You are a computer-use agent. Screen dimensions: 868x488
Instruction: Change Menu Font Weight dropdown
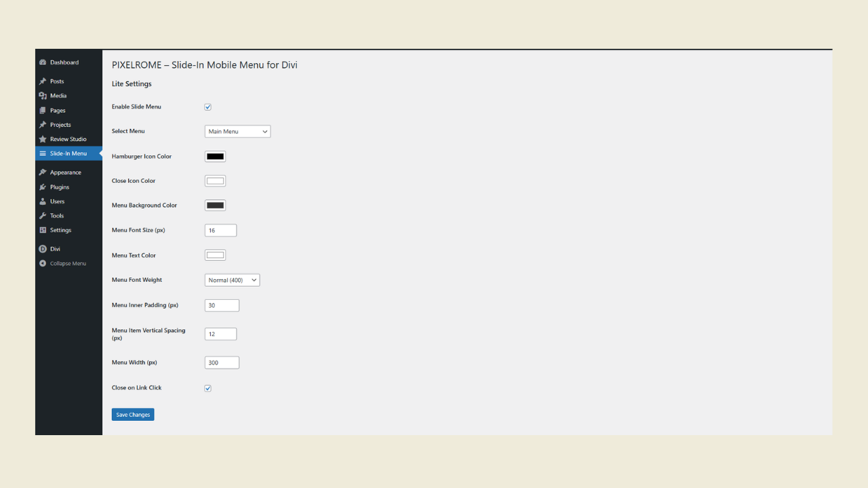pos(232,279)
